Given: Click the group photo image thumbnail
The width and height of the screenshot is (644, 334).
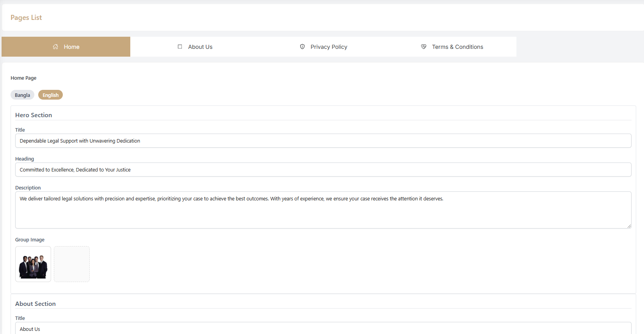Looking at the screenshot, I should pos(33,264).
